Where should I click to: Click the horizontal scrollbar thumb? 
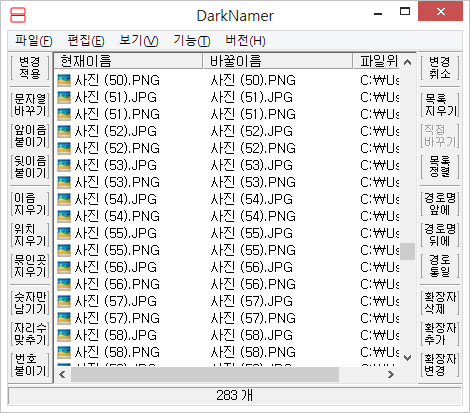tap(205, 374)
